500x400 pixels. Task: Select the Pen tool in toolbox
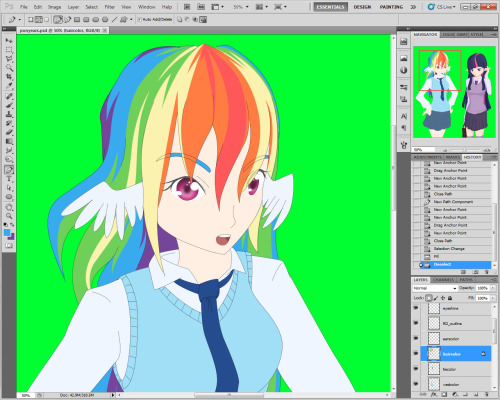[x=9, y=170]
